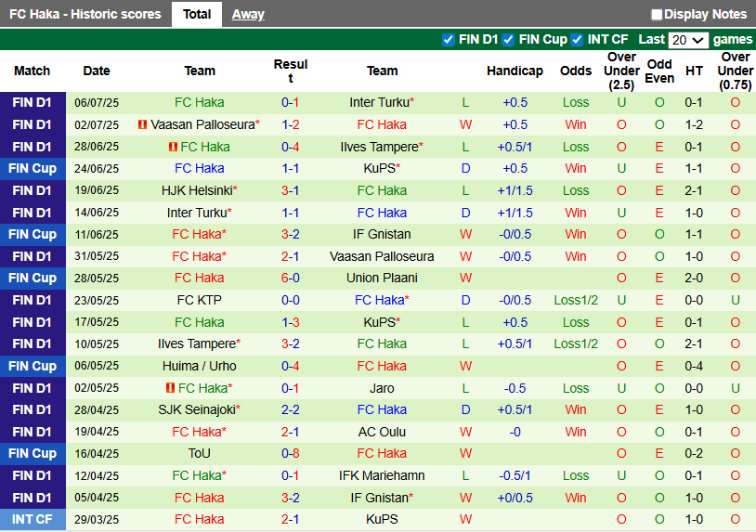The image size is (756, 532).
Task: Open FC KTP team link
Action: 199,300
